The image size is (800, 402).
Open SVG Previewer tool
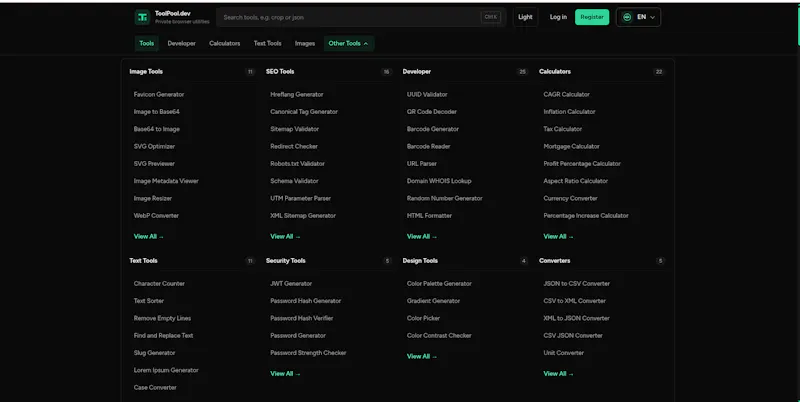coord(154,164)
